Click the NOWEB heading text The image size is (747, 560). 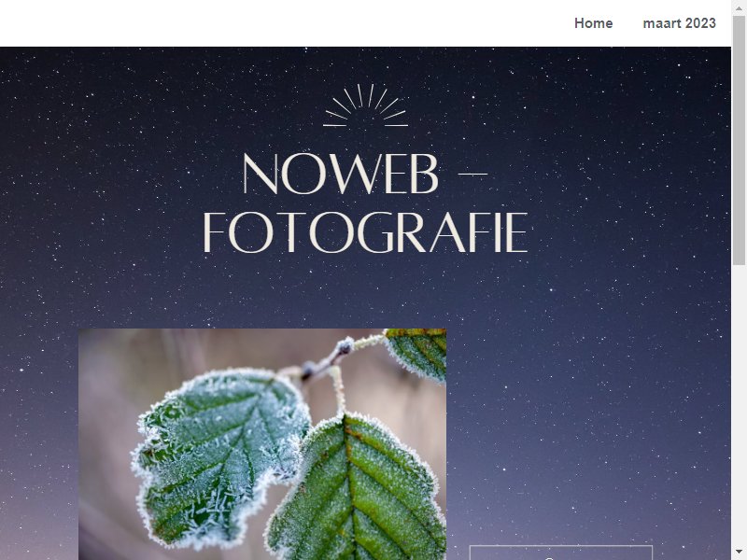[340, 174]
